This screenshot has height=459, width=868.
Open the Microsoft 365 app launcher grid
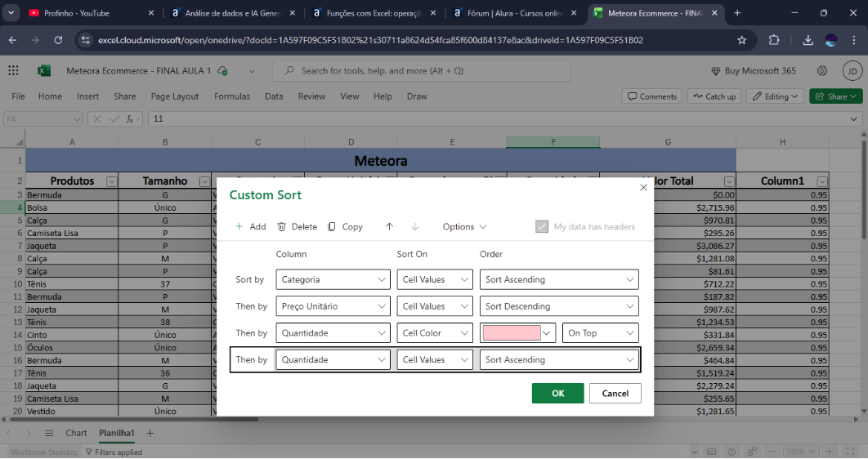(x=14, y=71)
